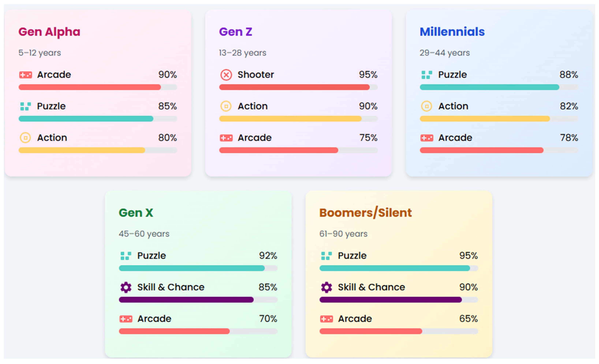Viewport: 599px width, 364px height.
Task: Click the Skill & Chance gear icon in Gen X
Action: [126, 287]
